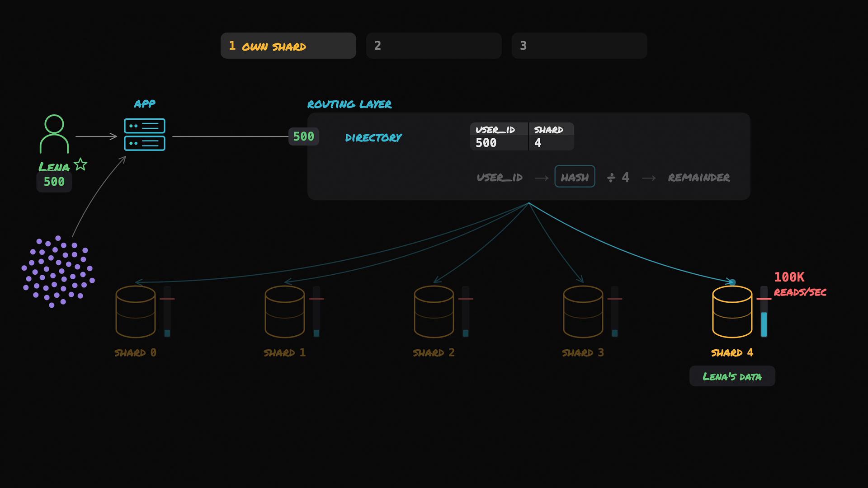Viewport: 868px width, 488px height.
Task: Click the purple dot cluster of followers
Action: coord(58,272)
